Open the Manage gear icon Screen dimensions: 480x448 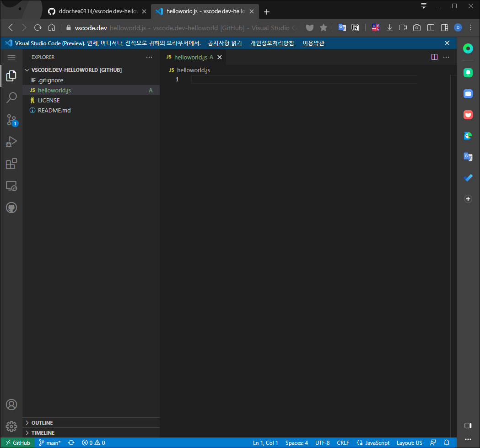(11, 427)
